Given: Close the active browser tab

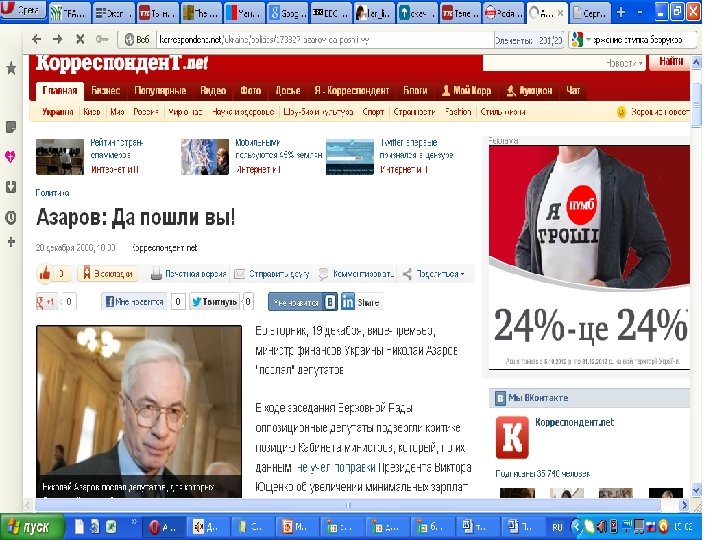Looking at the screenshot, I should 560,13.
